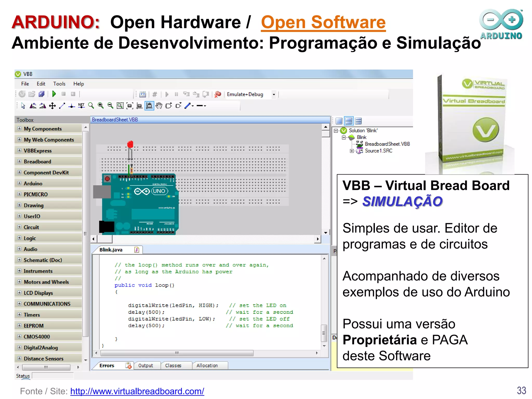Image resolution: width=532 pixels, height=399 pixels.
Task: Click the debug step out icon
Action: point(206,94)
